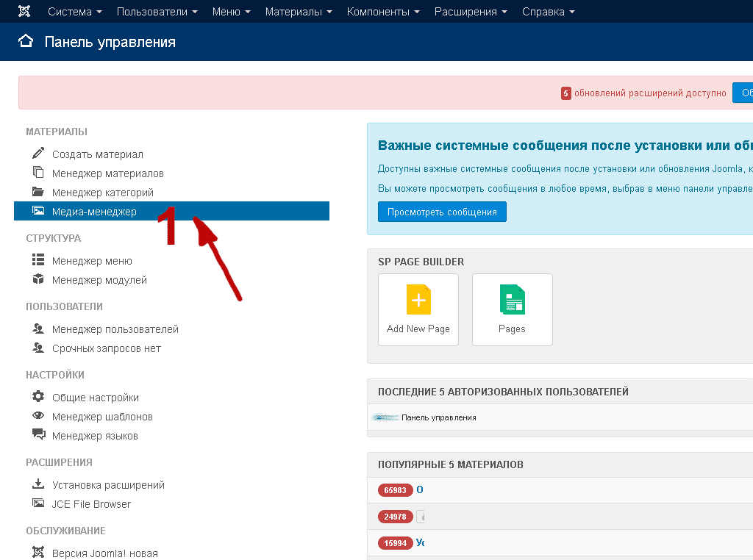Click the pencil icon for Создать материал
753x560 pixels.
tap(38, 154)
